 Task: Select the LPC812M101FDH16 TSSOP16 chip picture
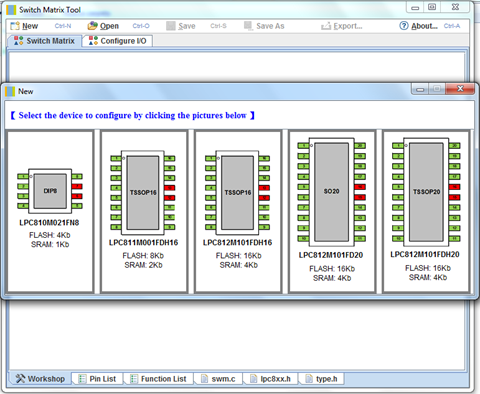238,193
